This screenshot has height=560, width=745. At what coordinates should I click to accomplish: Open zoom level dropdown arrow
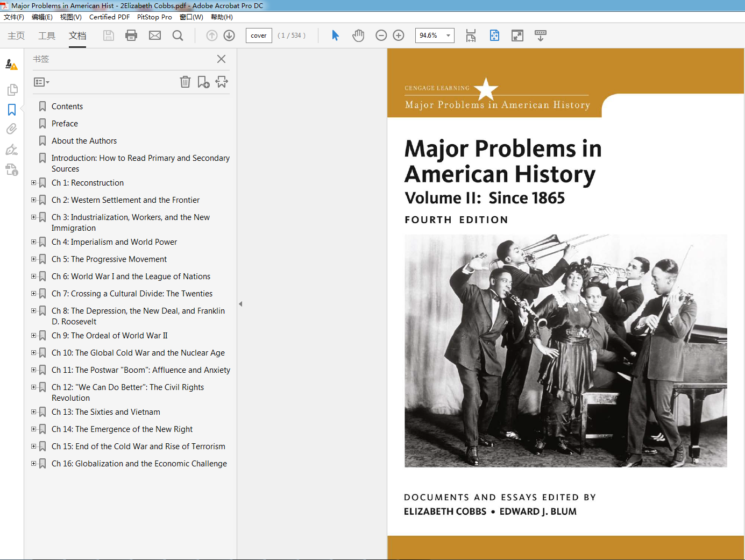448,36
